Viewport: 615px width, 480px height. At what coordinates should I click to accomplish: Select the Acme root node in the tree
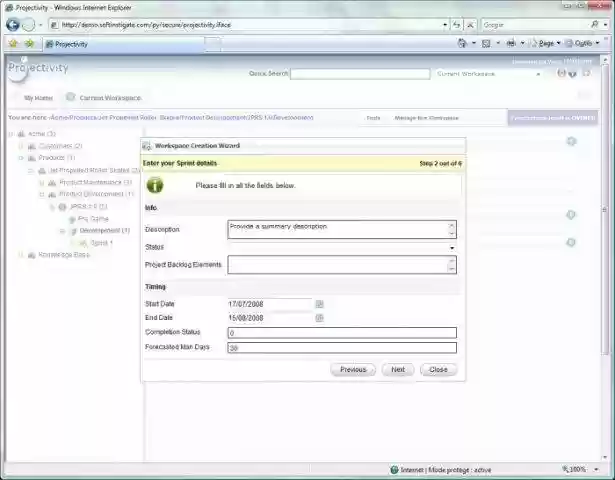[42, 134]
